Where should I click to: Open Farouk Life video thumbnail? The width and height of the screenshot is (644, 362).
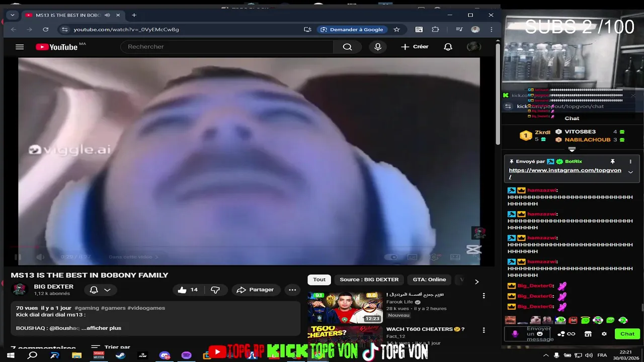pos(345,308)
